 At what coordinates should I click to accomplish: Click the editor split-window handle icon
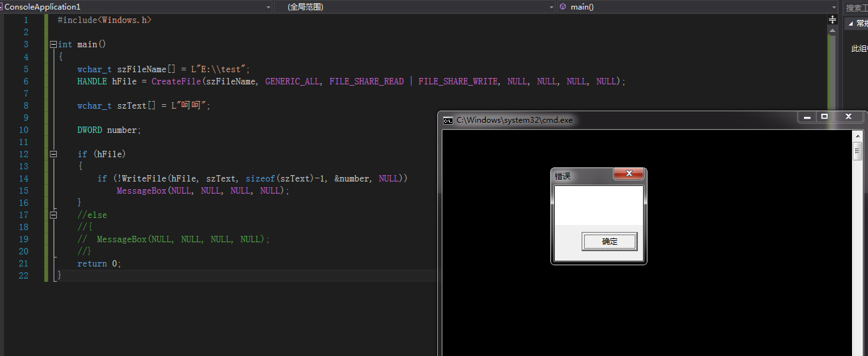coord(832,20)
